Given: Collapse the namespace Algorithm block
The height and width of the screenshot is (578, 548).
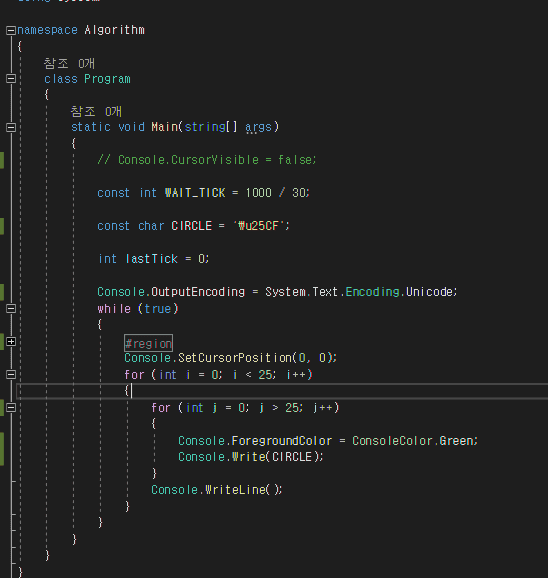Looking at the screenshot, I should click(x=11, y=30).
